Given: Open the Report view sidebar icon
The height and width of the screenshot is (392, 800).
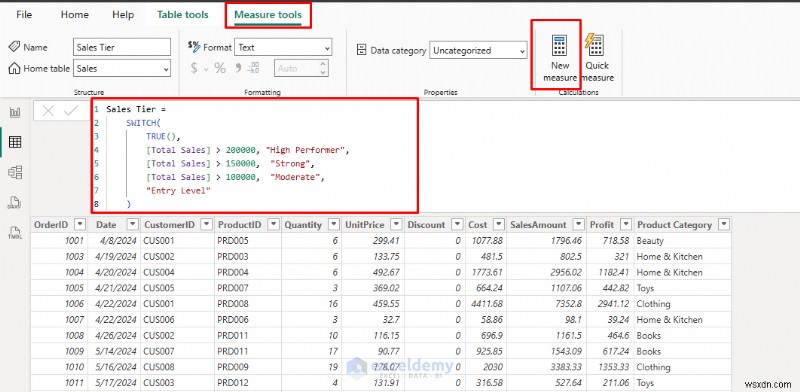Looking at the screenshot, I should 15,113.
